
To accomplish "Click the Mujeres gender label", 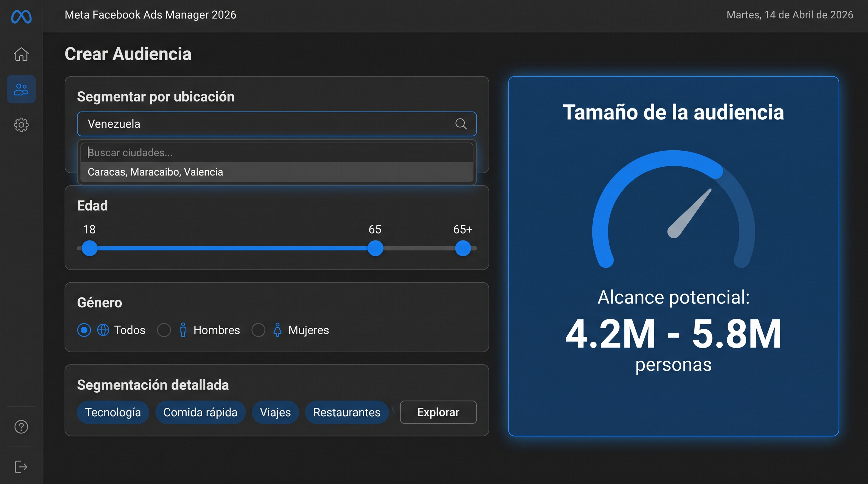I will coord(309,330).
